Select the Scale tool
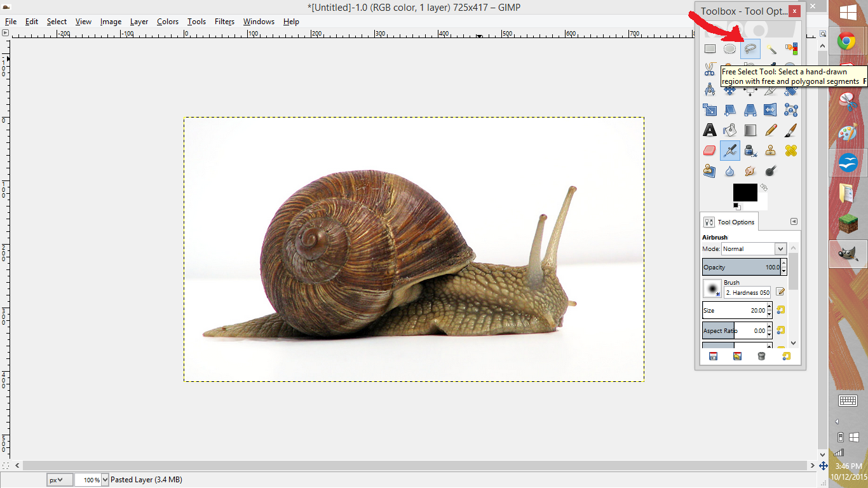This screenshot has width=868, height=488. pyautogui.click(x=710, y=110)
